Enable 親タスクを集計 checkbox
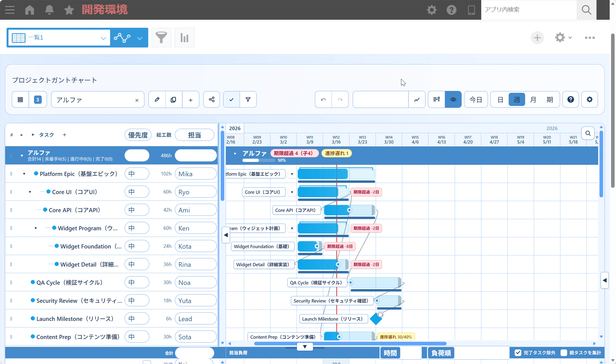Screen dimensions: 616x364 point(564,353)
